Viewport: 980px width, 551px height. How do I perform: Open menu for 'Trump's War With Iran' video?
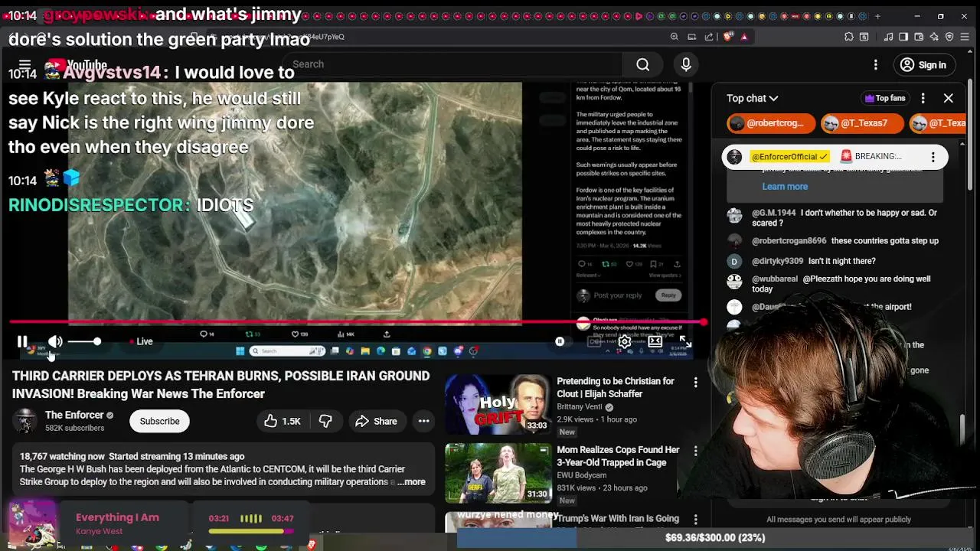point(695,520)
